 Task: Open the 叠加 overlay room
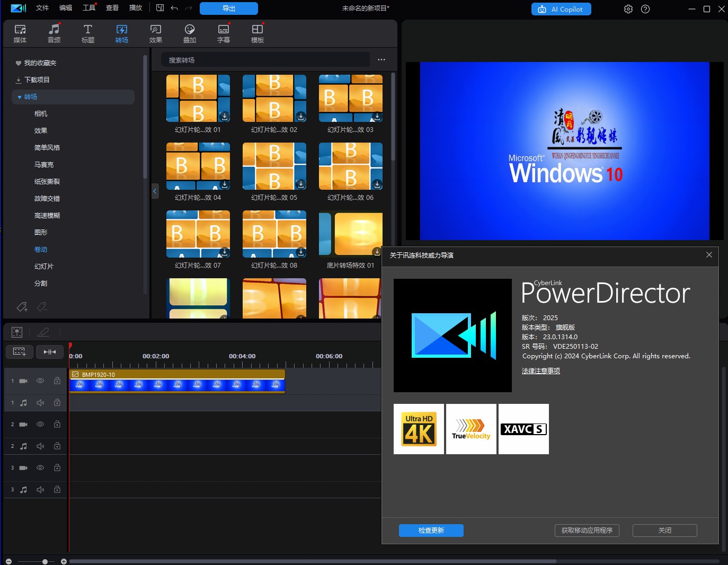point(190,33)
